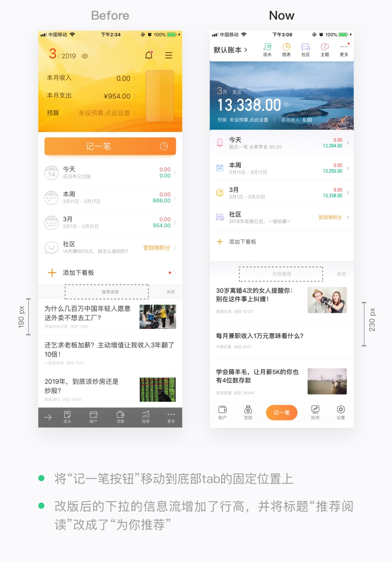
Task: Expand 3月 954.00 row chevron in Before screen
Action: 175,223
